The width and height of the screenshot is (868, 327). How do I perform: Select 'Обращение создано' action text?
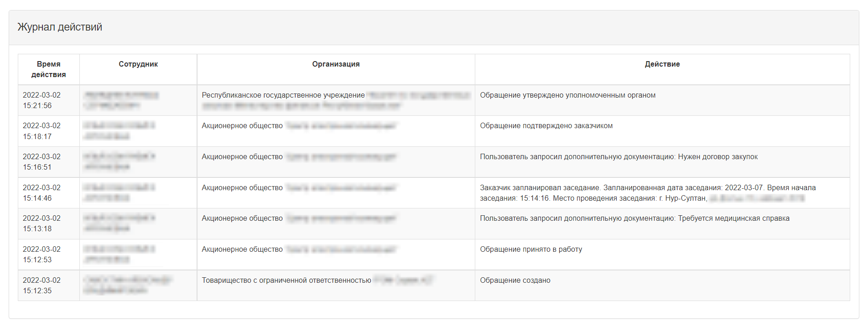515,280
